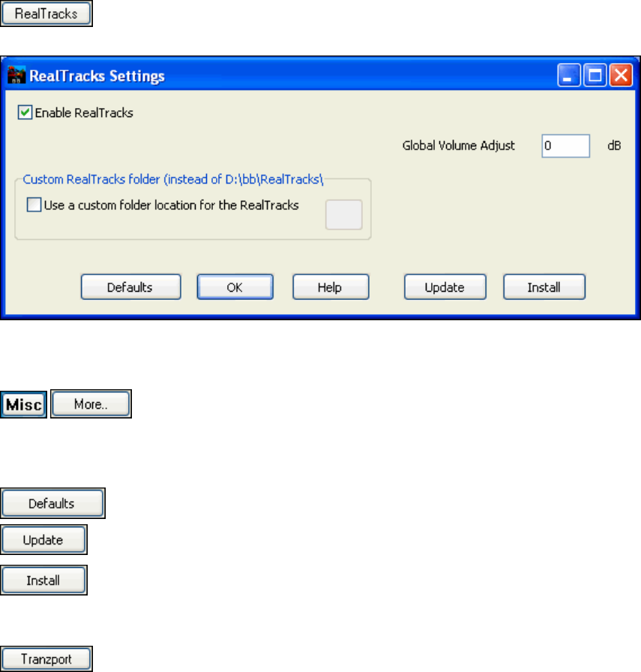Click the standalone Defaults button below the dialog
This screenshot has height=672, width=641.
pos(52,503)
